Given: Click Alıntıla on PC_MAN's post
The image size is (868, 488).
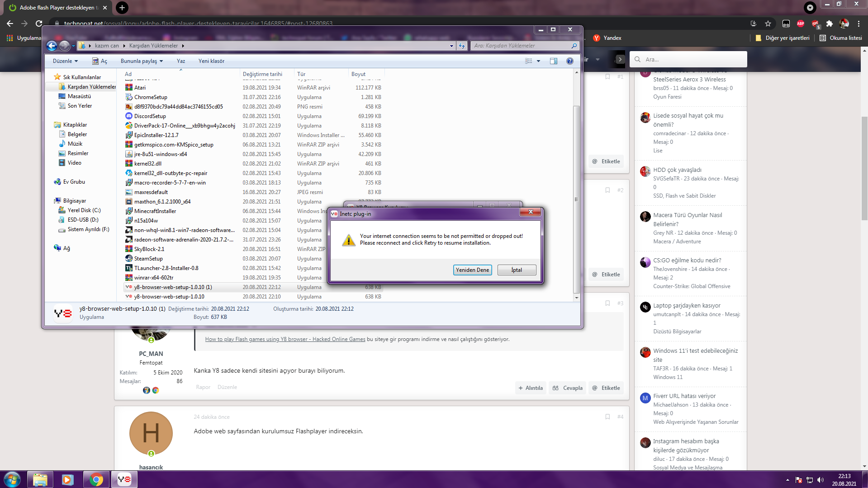Looking at the screenshot, I should 531,388.
